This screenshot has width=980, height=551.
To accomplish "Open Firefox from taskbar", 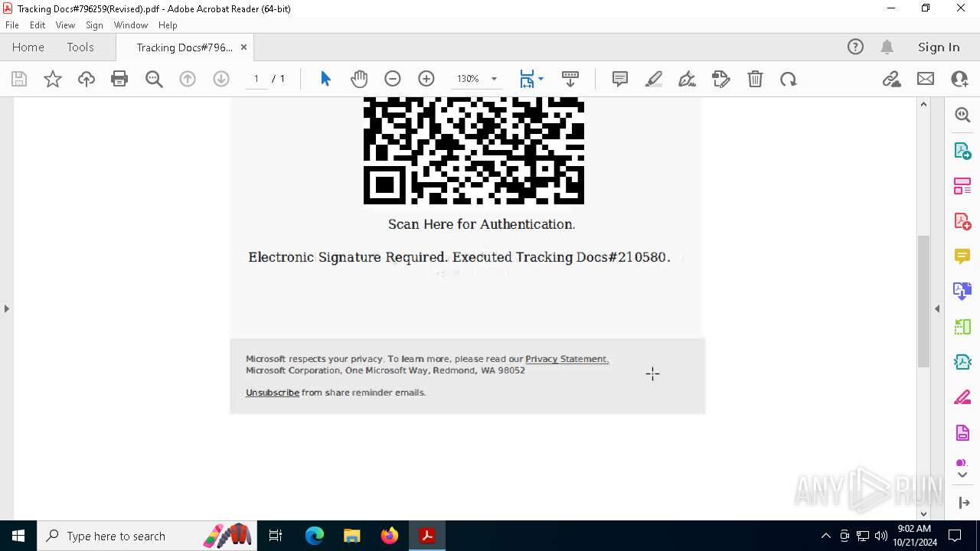I will (x=390, y=536).
